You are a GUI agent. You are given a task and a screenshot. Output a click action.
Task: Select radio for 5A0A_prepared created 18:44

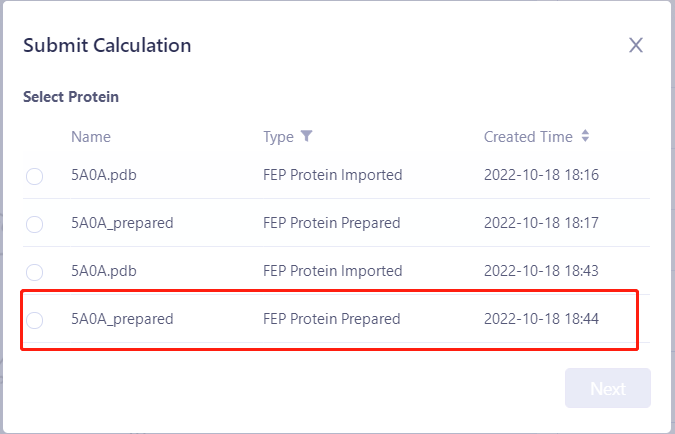[x=35, y=320]
